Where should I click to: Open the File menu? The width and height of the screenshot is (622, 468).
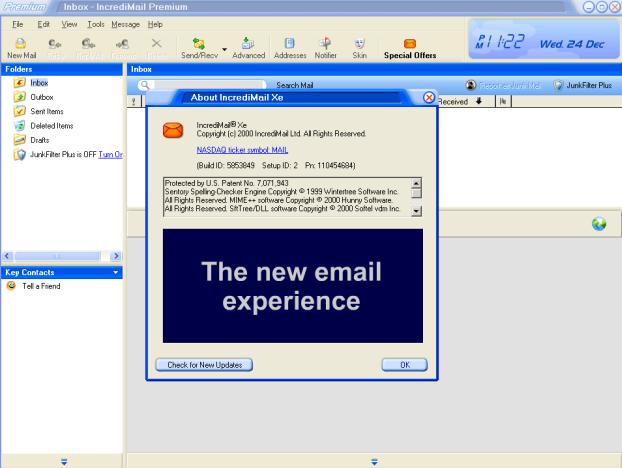click(17, 24)
